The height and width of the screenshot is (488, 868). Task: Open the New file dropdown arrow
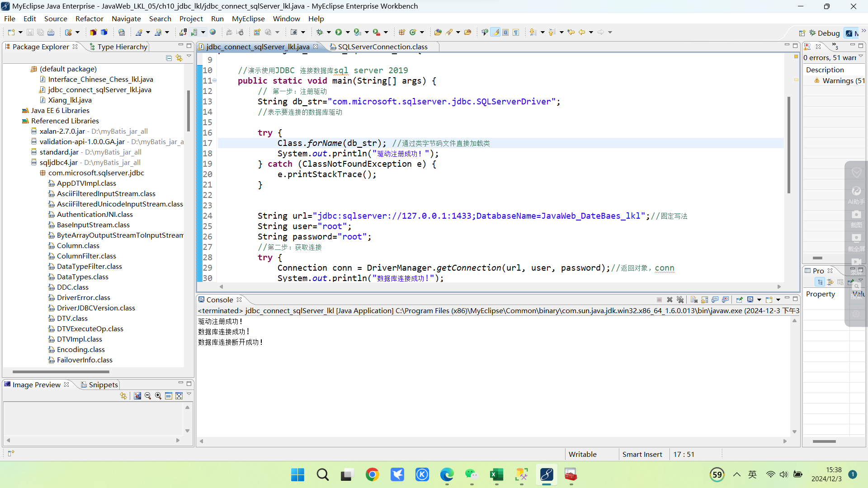[x=20, y=32]
